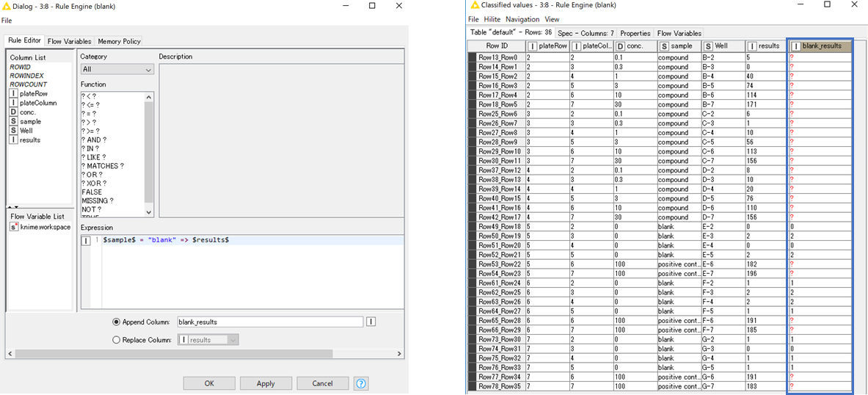Click the Well column header in table
The image size is (868, 395).
(x=723, y=46)
